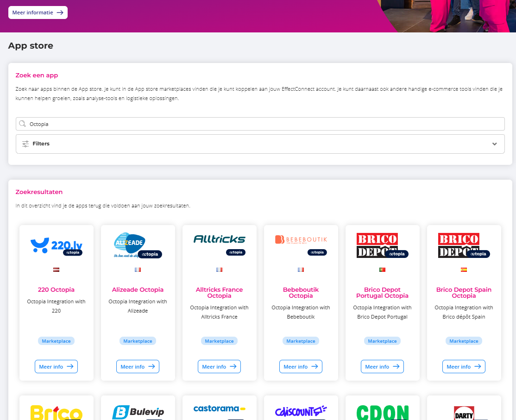Click the Latvia flag icon under 220.lv

(56, 270)
